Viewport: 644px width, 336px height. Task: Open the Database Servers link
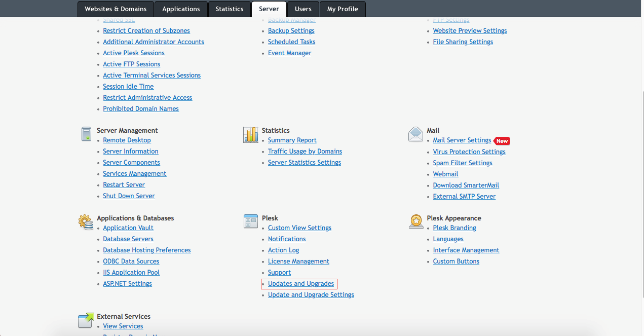coord(128,239)
